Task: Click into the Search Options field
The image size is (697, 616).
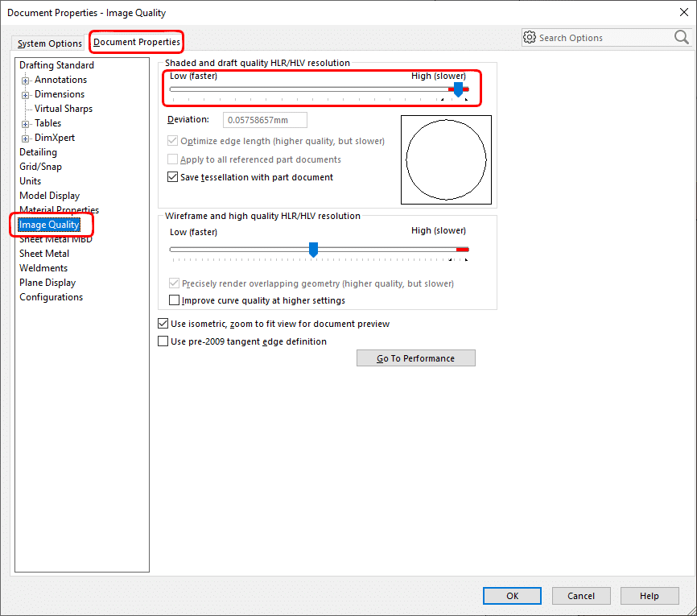Action: (604, 38)
